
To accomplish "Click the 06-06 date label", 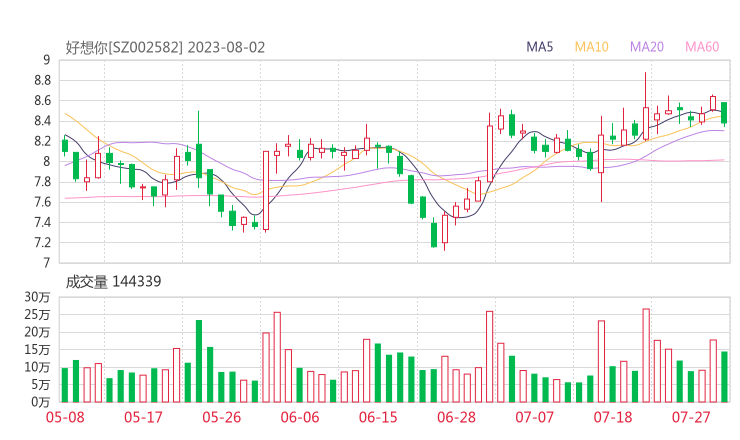I will (x=300, y=418).
